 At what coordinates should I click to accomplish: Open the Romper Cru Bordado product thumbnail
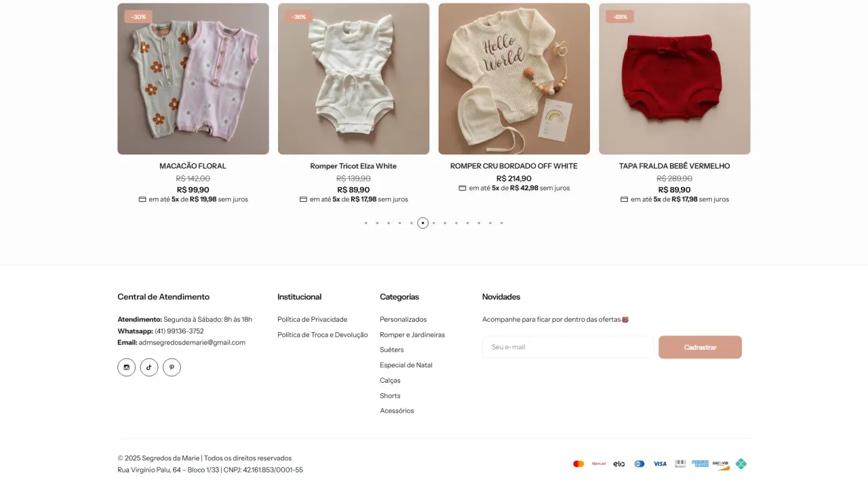tap(514, 79)
